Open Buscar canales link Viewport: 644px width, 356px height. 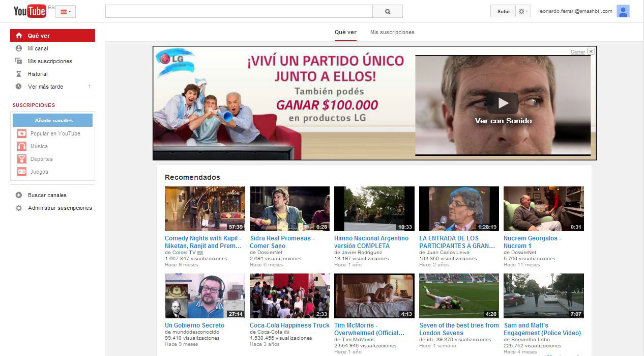click(47, 195)
